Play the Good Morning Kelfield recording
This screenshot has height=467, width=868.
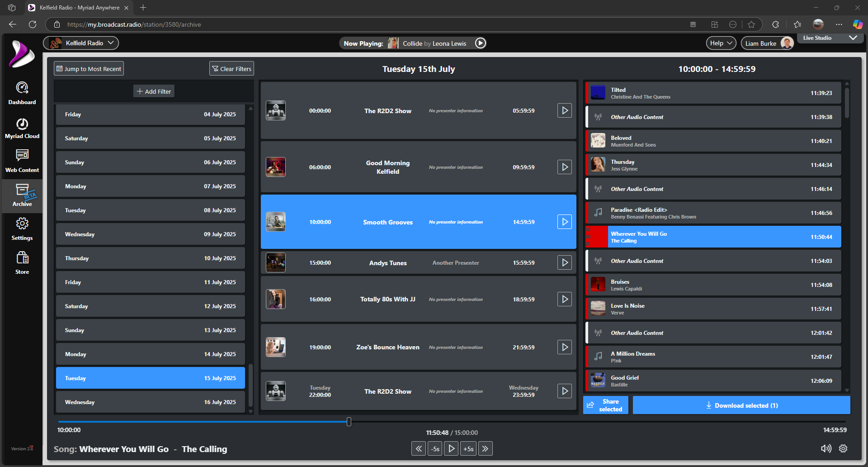565,167
